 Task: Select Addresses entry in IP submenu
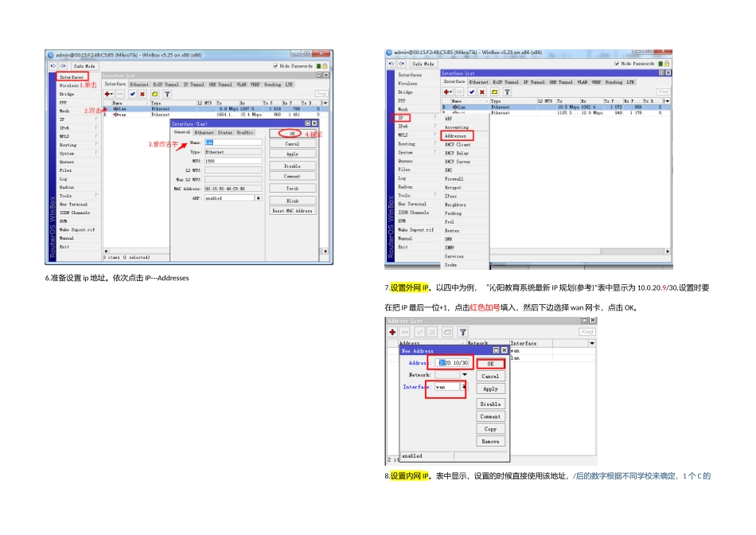[457, 136]
